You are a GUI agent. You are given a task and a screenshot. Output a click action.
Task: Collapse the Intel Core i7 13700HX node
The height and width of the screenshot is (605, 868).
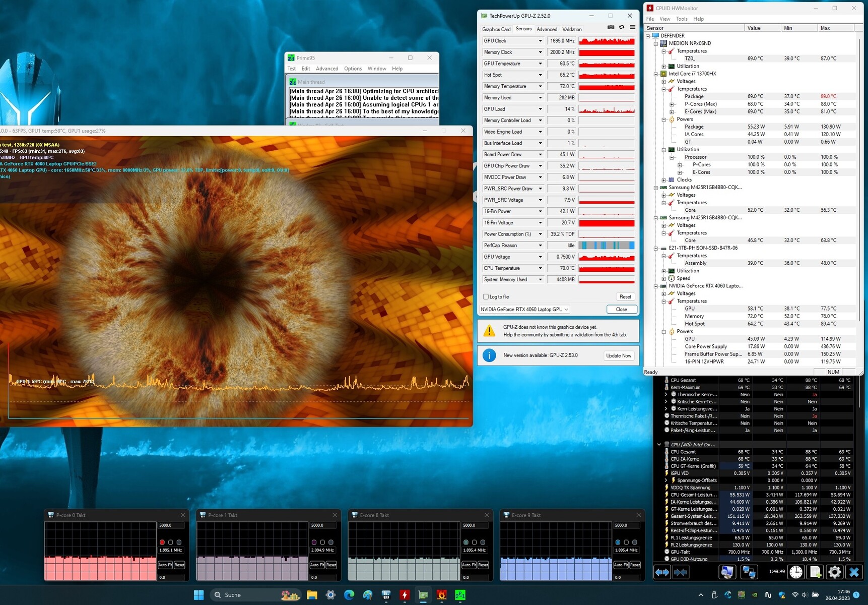pos(656,74)
